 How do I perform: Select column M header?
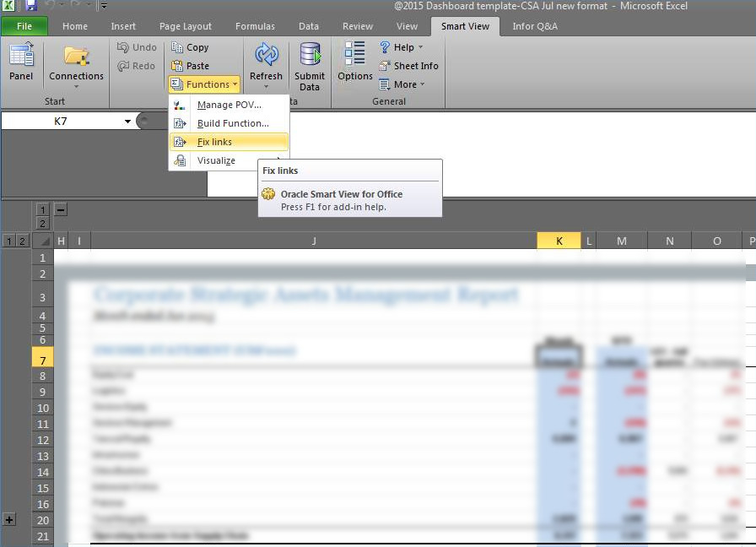pyautogui.click(x=622, y=241)
